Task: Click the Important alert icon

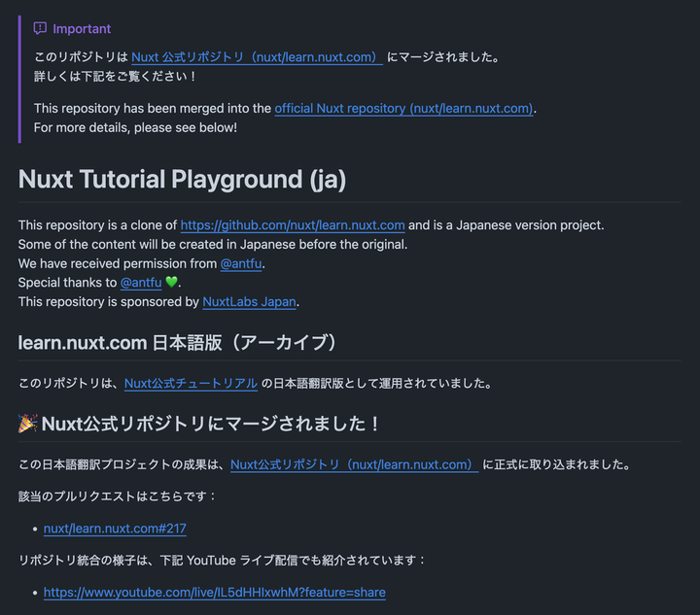Action: click(40, 28)
